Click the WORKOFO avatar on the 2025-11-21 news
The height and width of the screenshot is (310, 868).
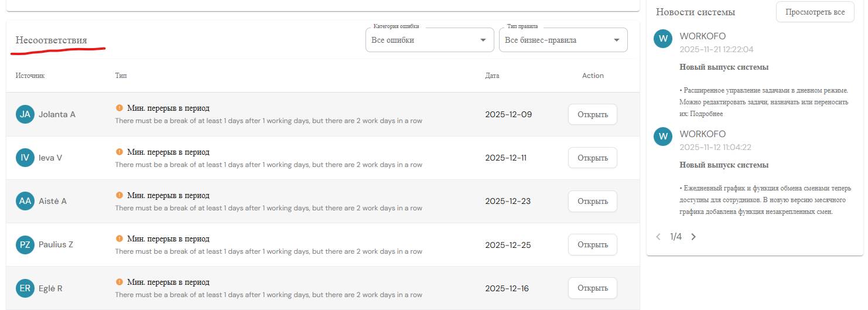point(663,39)
